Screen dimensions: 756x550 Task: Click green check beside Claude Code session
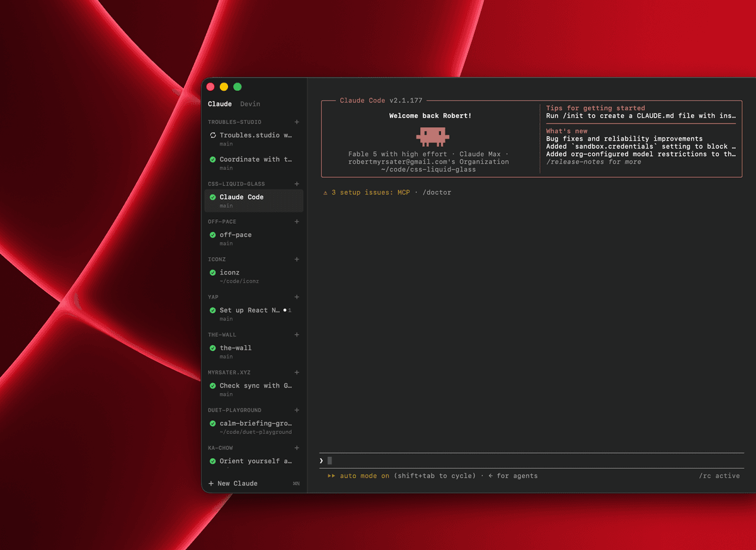point(213,197)
